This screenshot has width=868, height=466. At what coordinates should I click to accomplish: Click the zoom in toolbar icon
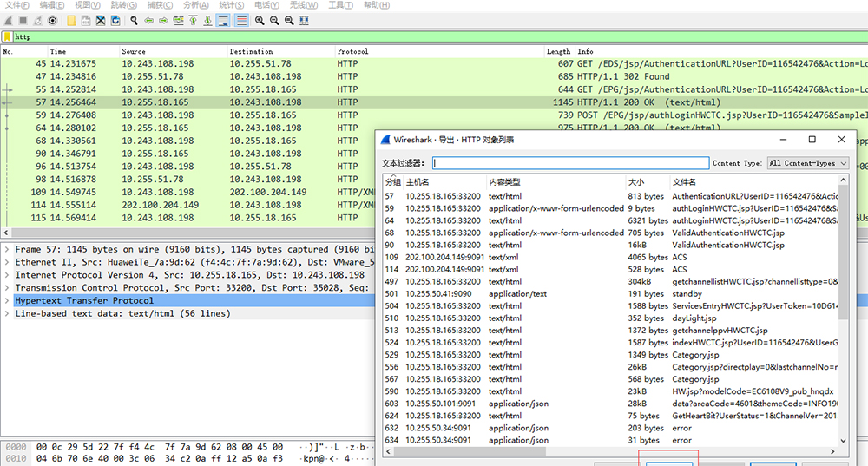pyautogui.click(x=260, y=20)
